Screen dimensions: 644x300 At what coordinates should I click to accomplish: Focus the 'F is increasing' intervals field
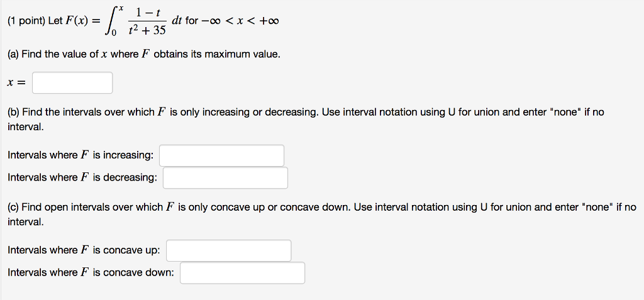[x=221, y=155]
